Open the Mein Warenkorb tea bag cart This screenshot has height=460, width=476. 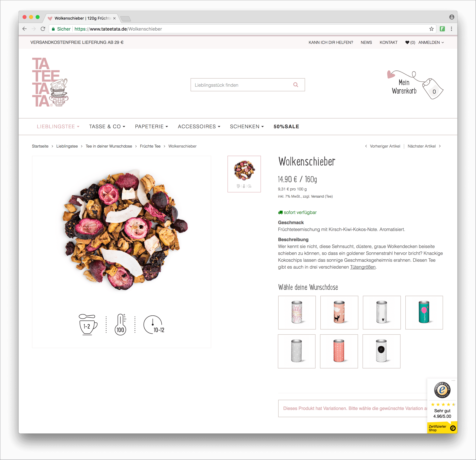[x=415, y=85]
